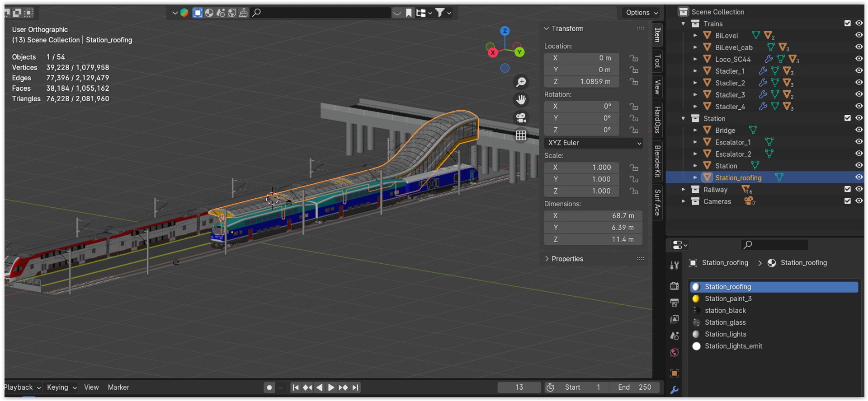The width and height of the screenshot is (868, 401).
Task: Open the properties editor type dropdown
Action: click(x=680, y=245)
